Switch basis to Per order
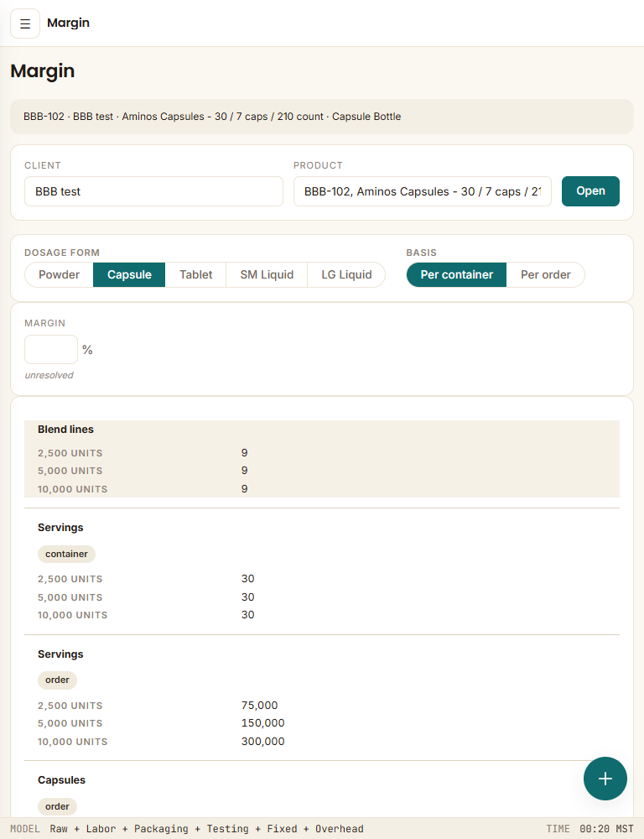This screenshot has width=644, height=839. (x=546, y=274)
